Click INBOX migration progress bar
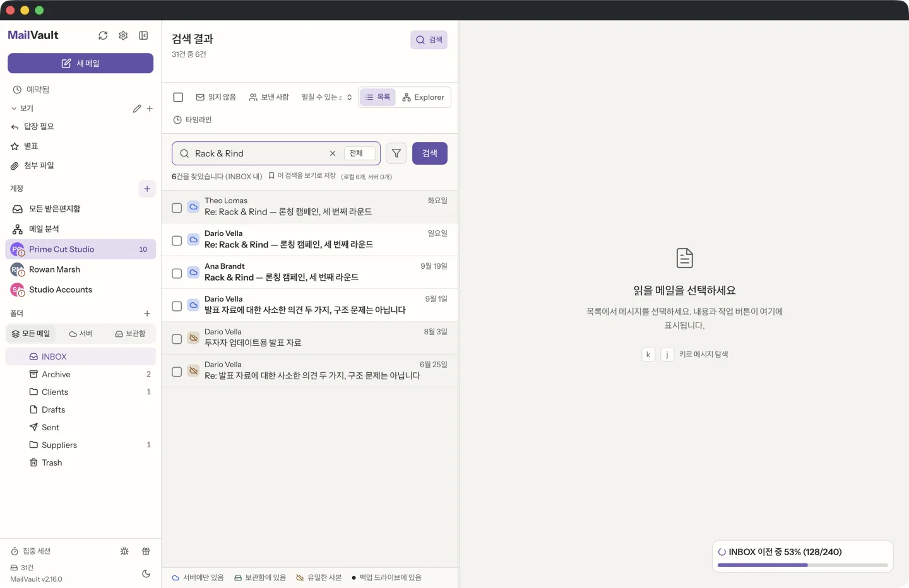Viewport: 909px width, 588px height. coord(802,565)
